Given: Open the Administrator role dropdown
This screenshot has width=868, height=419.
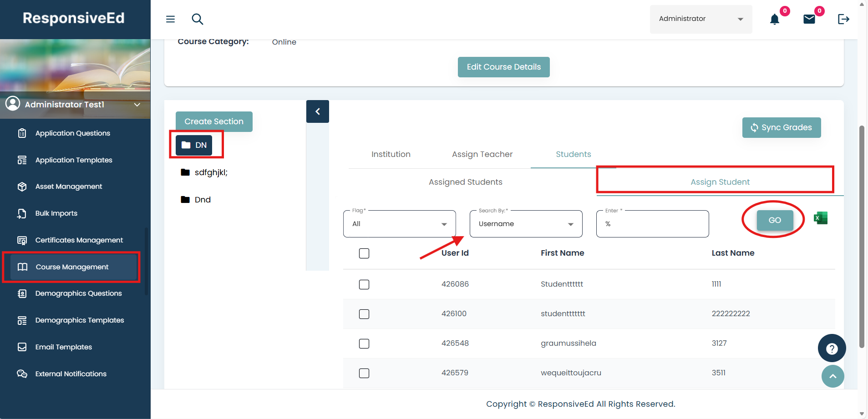Looking at the screenshot, I should [x=700, y=19].
